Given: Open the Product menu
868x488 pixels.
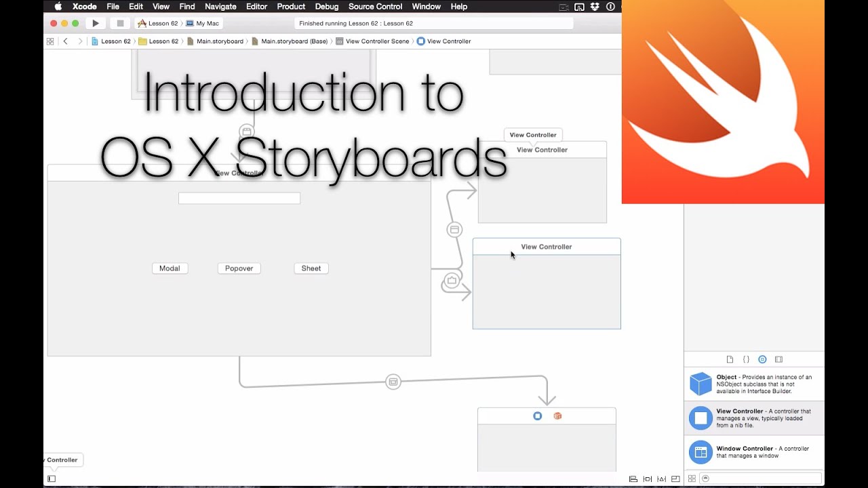Looking at the screenshot, I should pos(291,6).
